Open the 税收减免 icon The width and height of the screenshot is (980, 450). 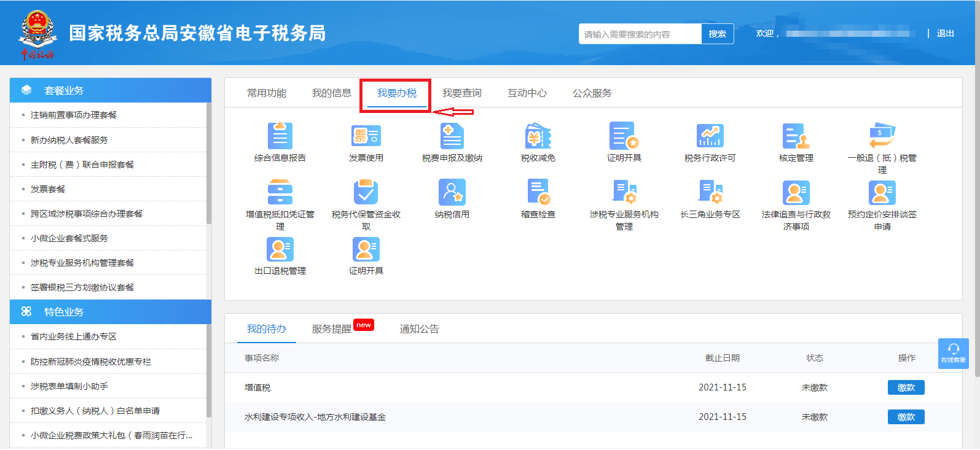[538, 136]
